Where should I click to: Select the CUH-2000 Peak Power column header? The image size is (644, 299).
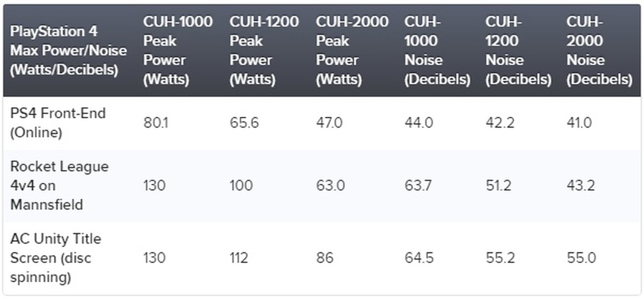[x=352, y=50]
